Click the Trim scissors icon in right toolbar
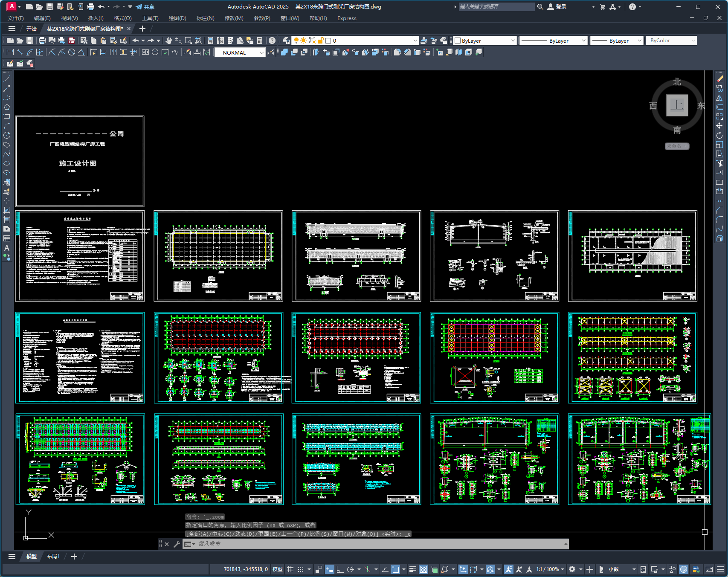The image size is (728, 577). click(719, 163)
